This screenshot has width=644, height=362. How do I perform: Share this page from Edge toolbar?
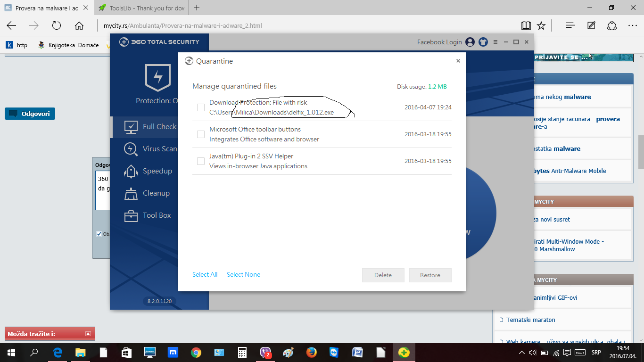[612, 25]
